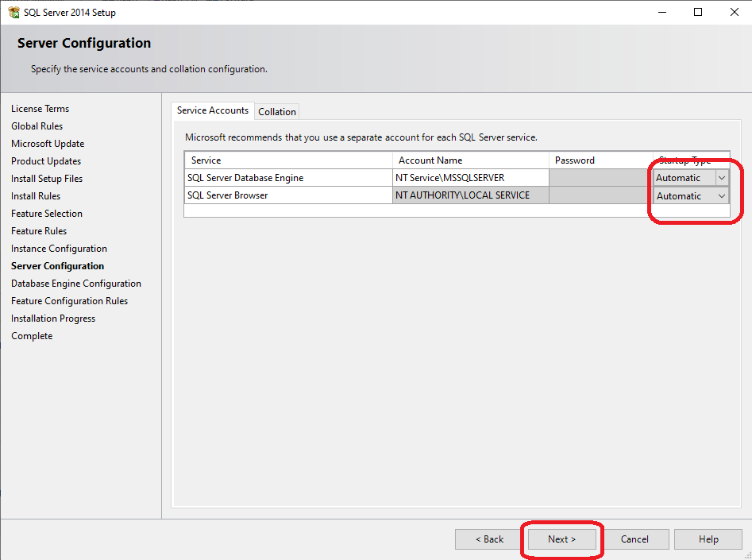Click License Terms in the steps list

point(40,109)
